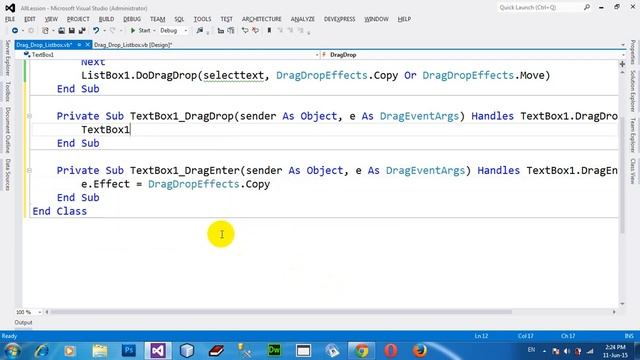Collapse the TextBox1_DragEnter sub outline
640x360 pixels.
click(x=29, y=170)
